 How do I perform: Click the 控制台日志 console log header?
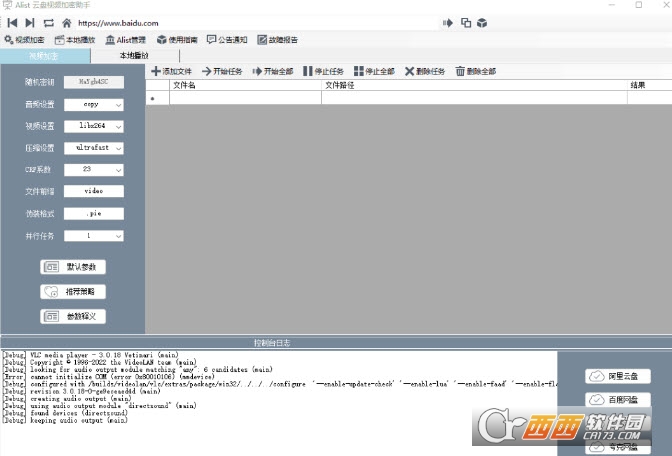tap(272, 343)
